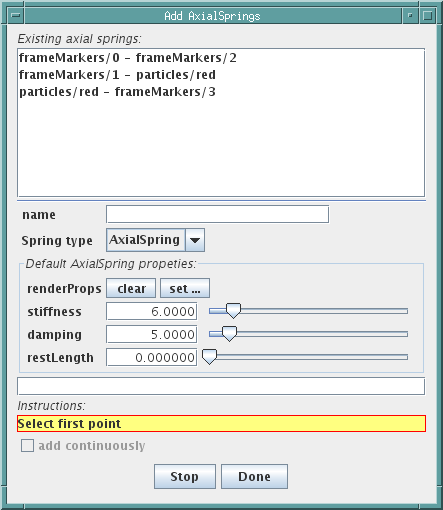This screenshot has width=443, height=510.
Task: Focus the name text field
Action: click(x=217, y=214)
